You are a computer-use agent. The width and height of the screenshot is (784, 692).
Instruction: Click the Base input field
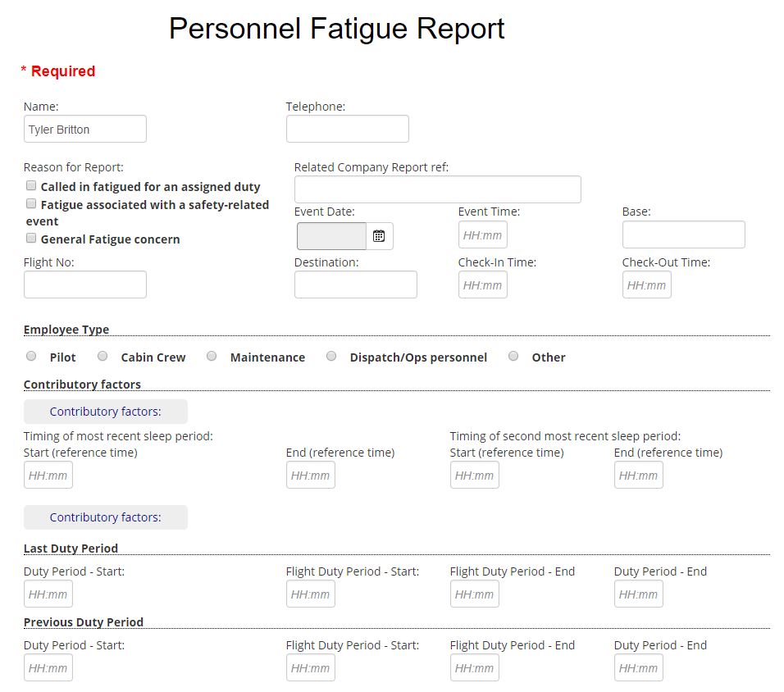(683, 234)
